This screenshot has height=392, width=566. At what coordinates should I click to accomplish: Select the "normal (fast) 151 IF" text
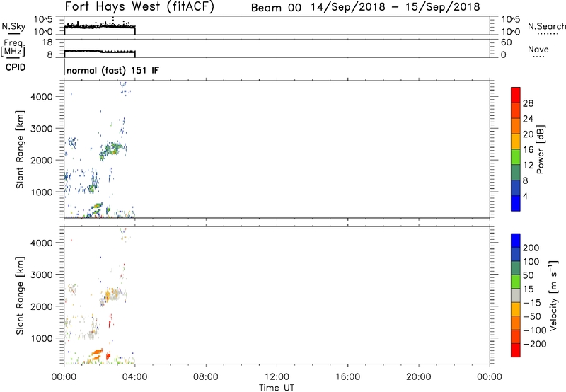(x=112, y=70)
